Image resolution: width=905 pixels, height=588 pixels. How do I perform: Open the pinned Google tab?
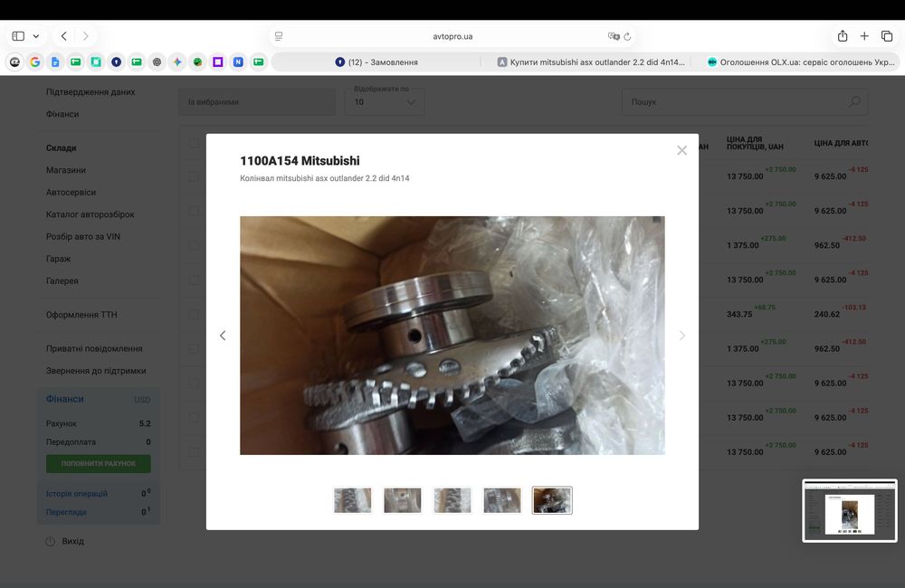coord(35,62)
